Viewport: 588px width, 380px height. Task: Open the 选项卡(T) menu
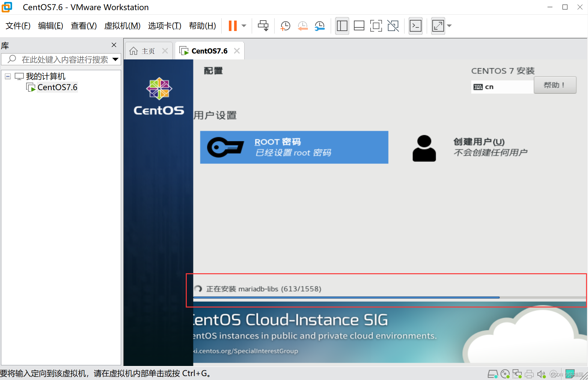click(x=165, y=26)
